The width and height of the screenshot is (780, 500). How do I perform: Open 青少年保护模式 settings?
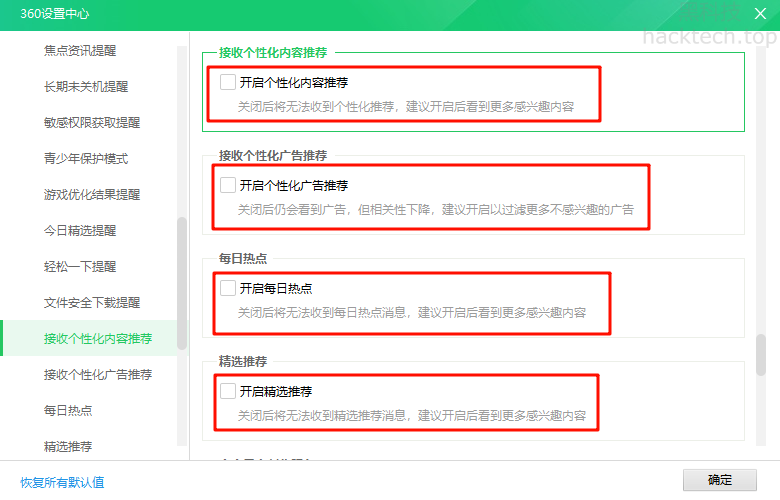coord(86,159)
